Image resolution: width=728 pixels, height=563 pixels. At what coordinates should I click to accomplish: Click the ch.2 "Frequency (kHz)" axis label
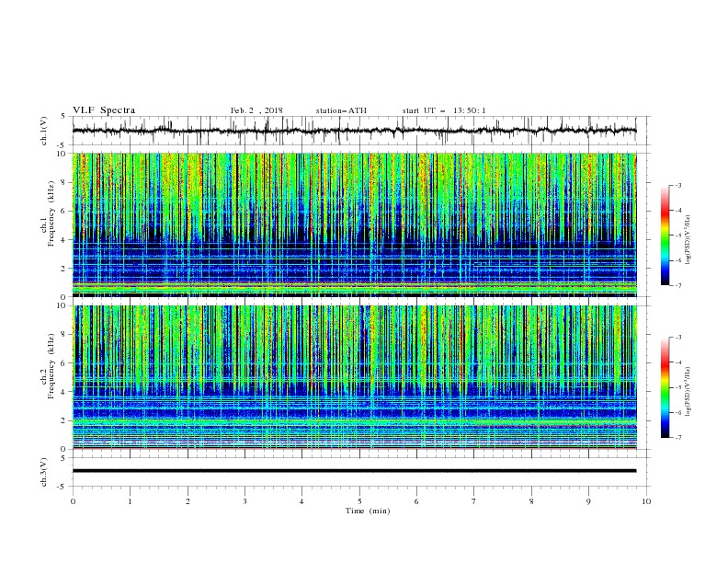click(51, 366)
